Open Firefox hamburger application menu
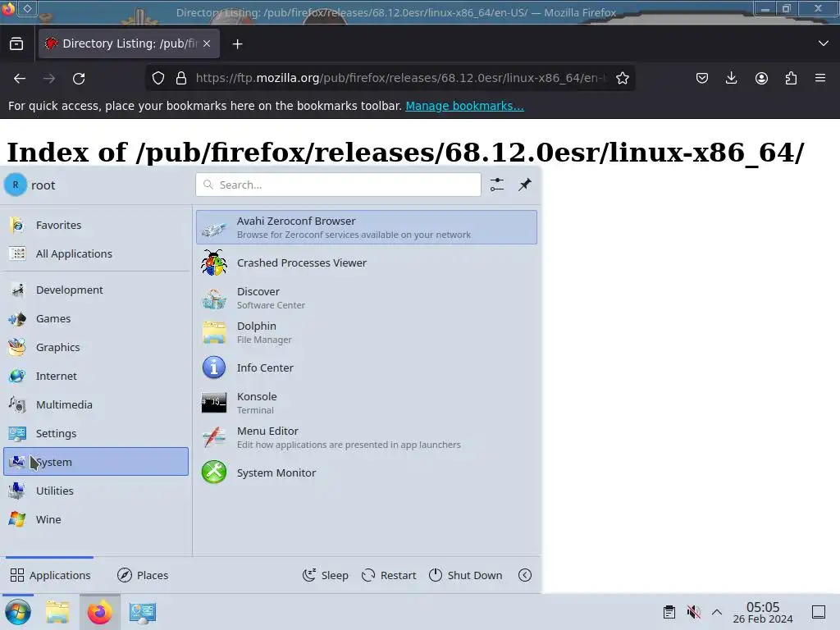This screenshot has width=840, height=630. tap(820, 78)
